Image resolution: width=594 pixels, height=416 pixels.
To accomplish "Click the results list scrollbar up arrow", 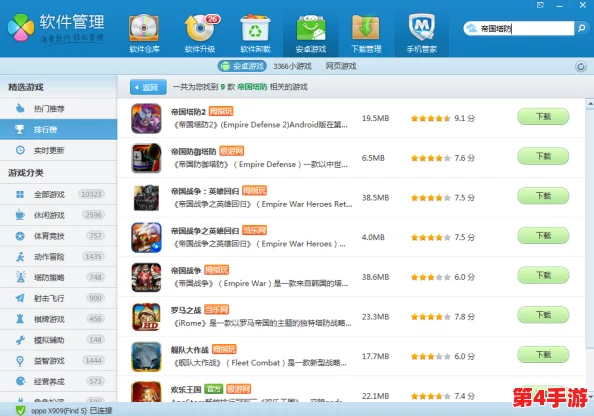I will pyautogui.click(x=590, y=103).
